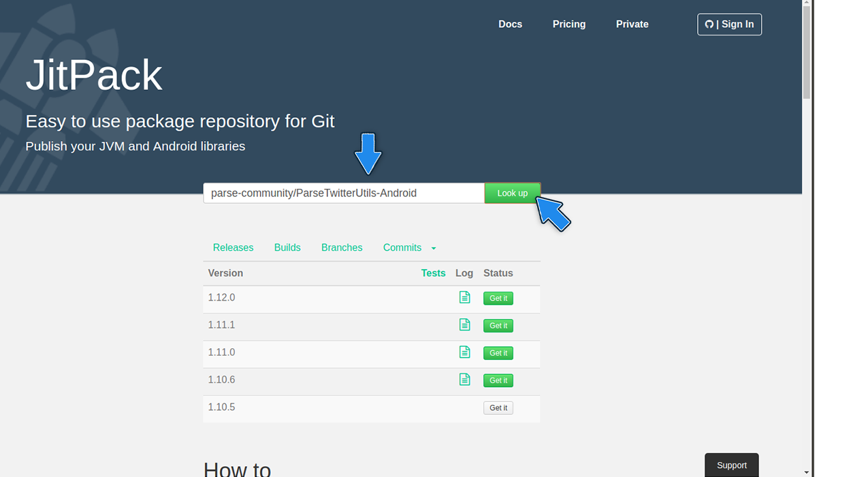Open the Docs page
The image size is (868, 477).
click(x=510, y=24)
